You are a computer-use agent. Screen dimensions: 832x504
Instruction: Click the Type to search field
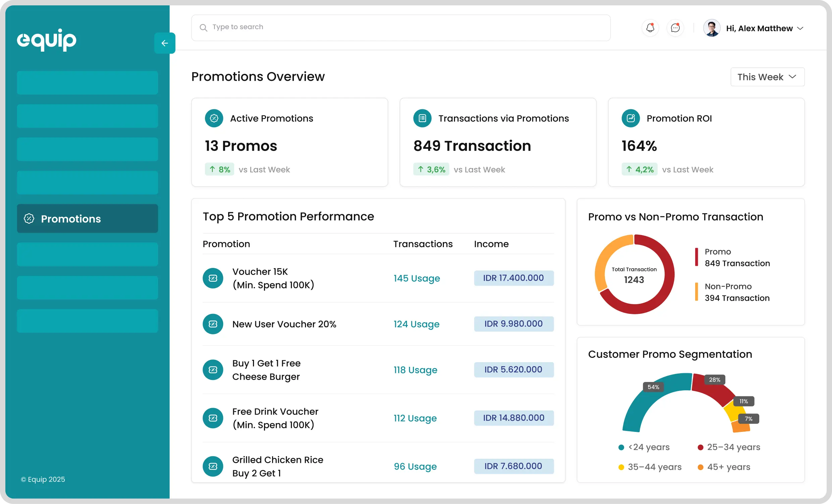click(401, 27)
